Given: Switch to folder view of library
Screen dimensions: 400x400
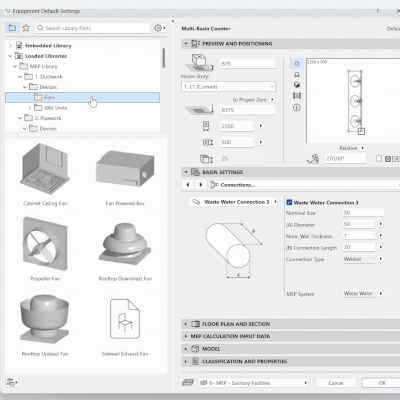Looking at the screenshot, I should point(12,28).
